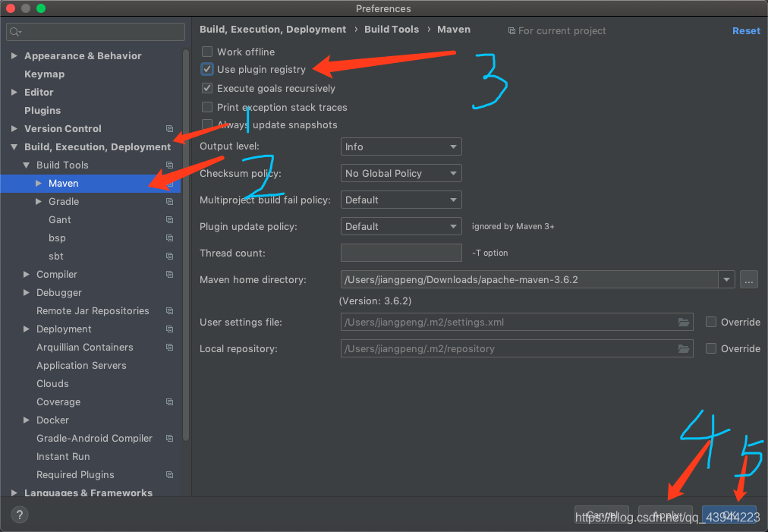Click project icon next to Remote Jar Repositories

point(169,310)
